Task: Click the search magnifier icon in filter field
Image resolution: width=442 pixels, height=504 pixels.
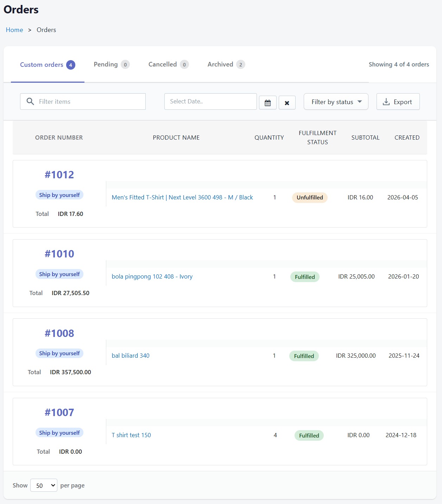Action: (x=30, y=101)
